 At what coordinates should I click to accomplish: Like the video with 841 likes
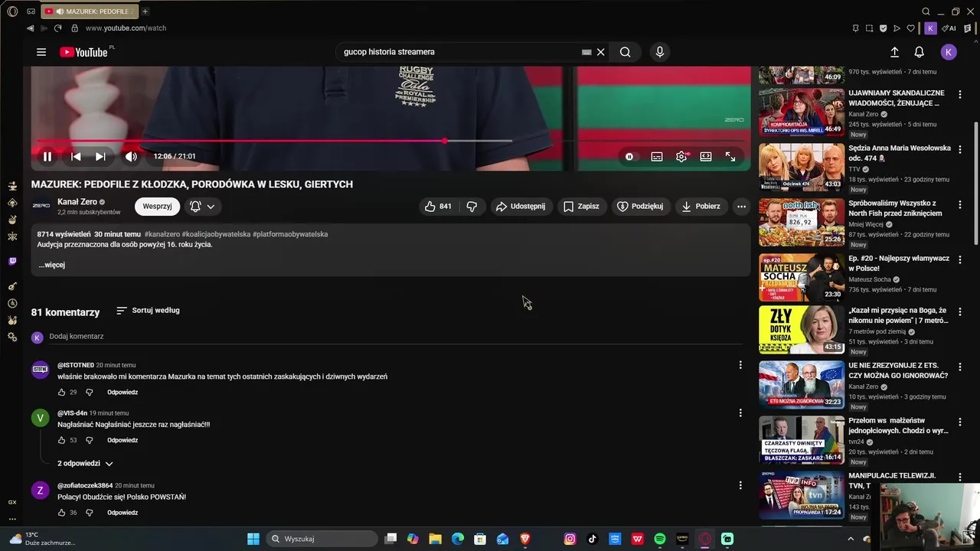tap(437, 206)
